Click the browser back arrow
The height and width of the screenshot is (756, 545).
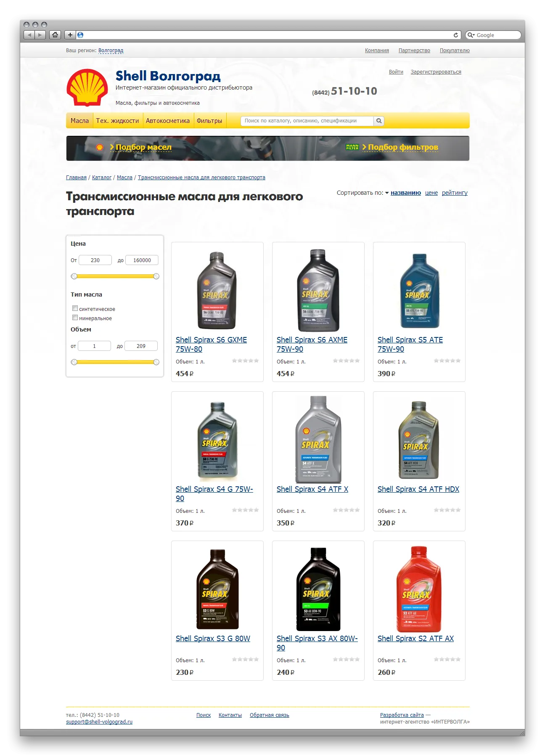tap(29, 35)
